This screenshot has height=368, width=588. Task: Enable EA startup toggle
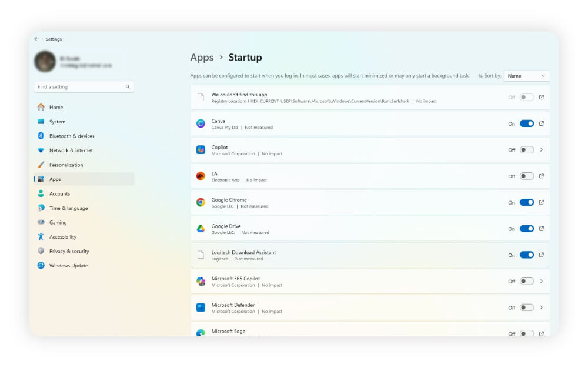(526, 176)
